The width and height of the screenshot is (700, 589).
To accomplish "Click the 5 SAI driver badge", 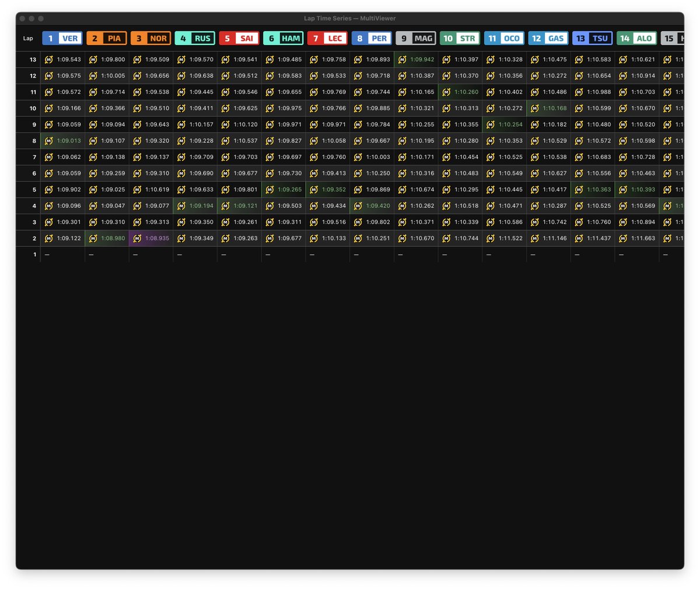I will pyautogui.click(x=239, y=39).
